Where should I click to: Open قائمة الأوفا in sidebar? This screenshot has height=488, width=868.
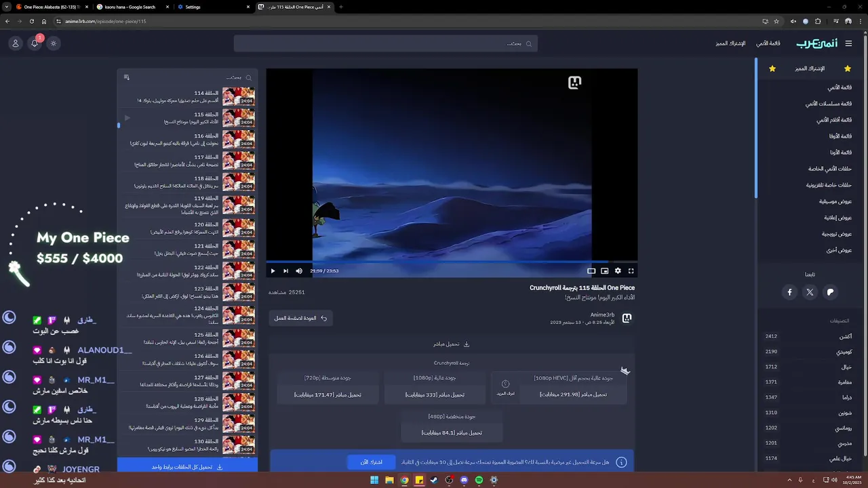pos(840,136)
